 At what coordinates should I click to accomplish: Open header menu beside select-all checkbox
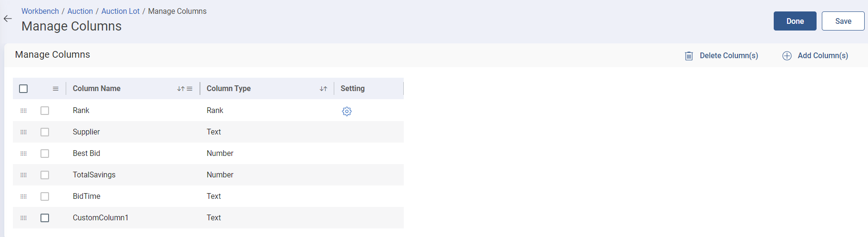(x=56, y=89)
